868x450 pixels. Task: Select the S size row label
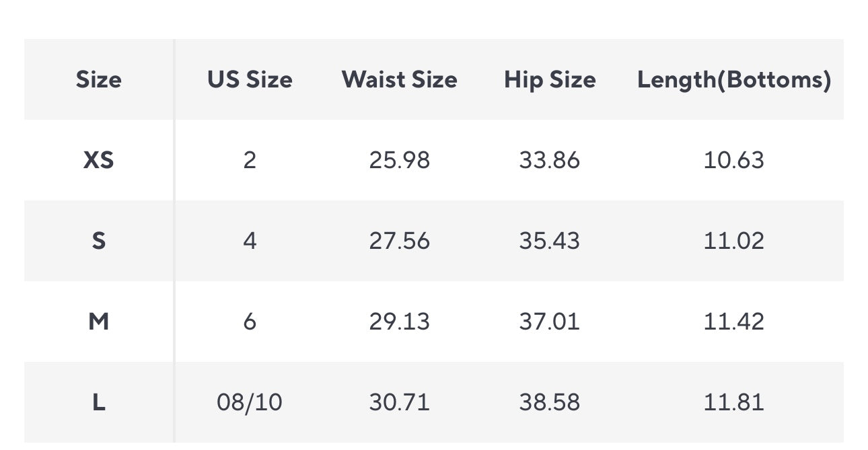[x=98, y=241]
